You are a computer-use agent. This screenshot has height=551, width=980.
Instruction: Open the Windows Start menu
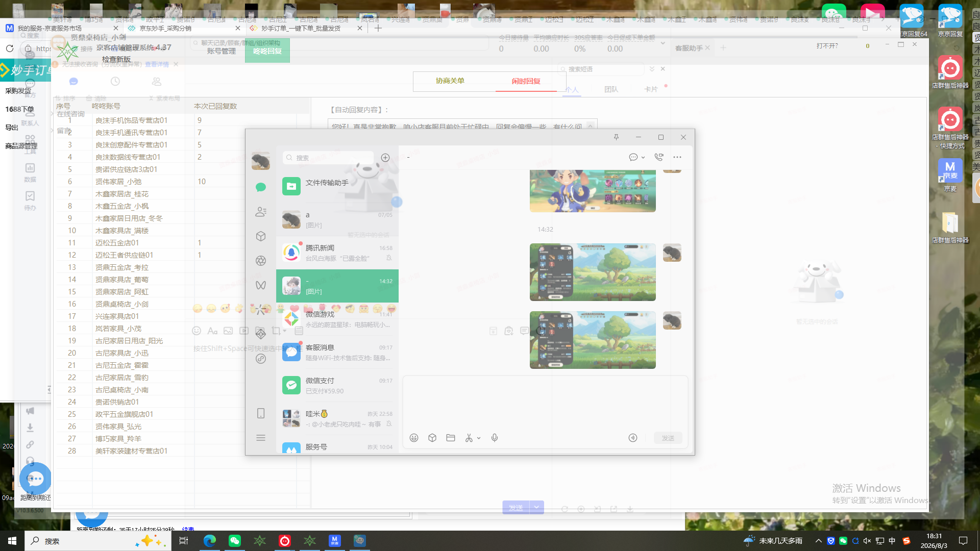(12, 541)
